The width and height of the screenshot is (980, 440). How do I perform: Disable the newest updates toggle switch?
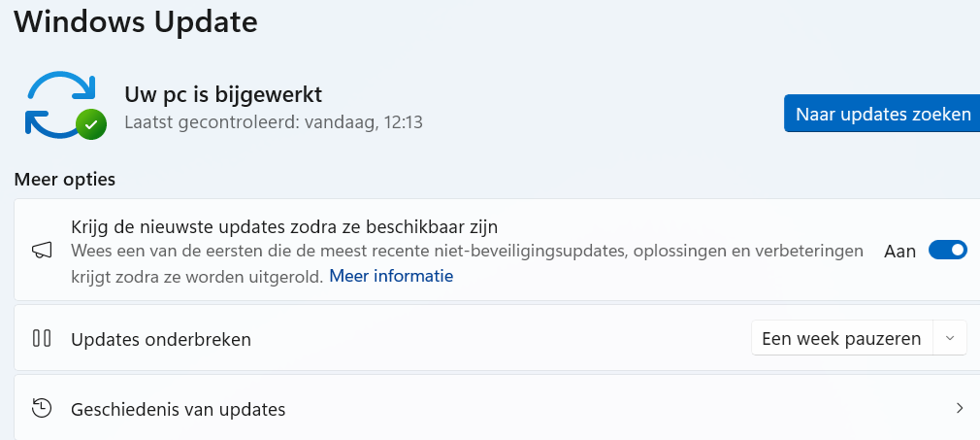coord(948,251)
